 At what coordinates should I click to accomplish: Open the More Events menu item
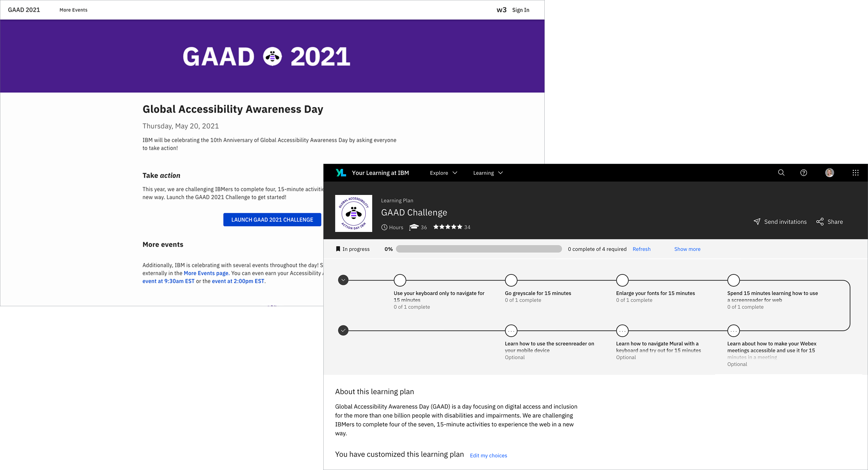73,10
